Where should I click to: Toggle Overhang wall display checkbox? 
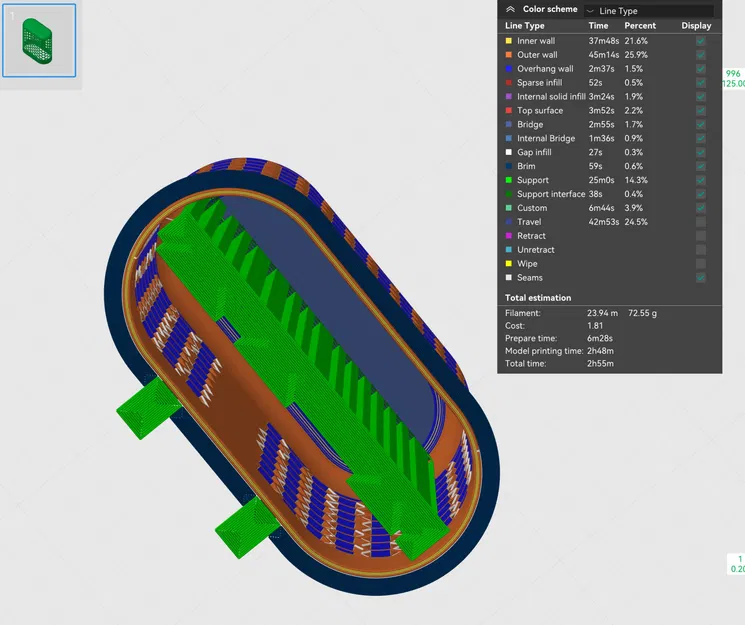[700, 68]
